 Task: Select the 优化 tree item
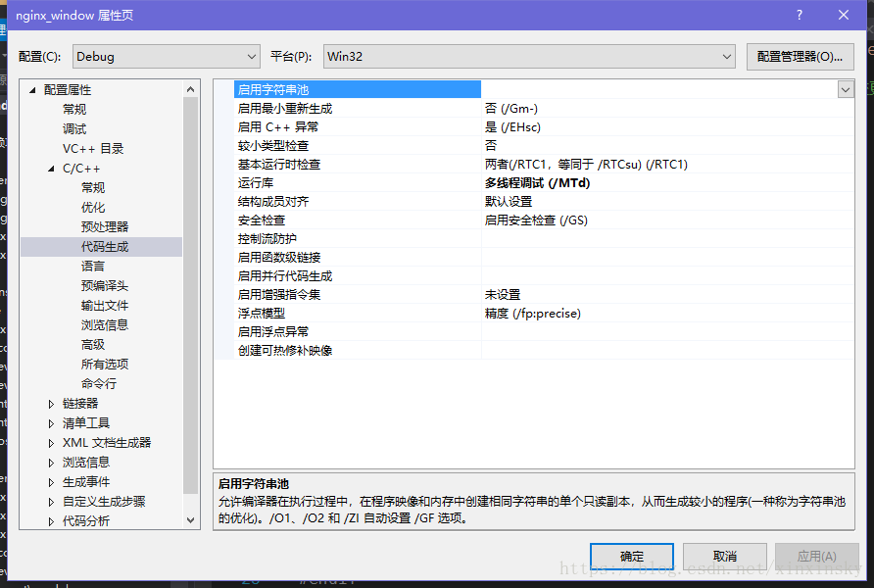point(93,208)
